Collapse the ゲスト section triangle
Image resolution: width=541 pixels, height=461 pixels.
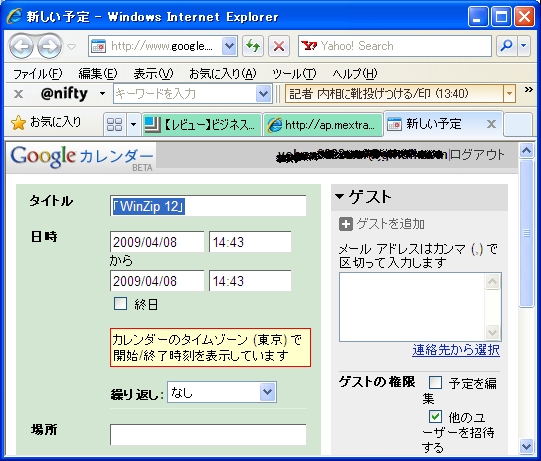pos(340,197)
